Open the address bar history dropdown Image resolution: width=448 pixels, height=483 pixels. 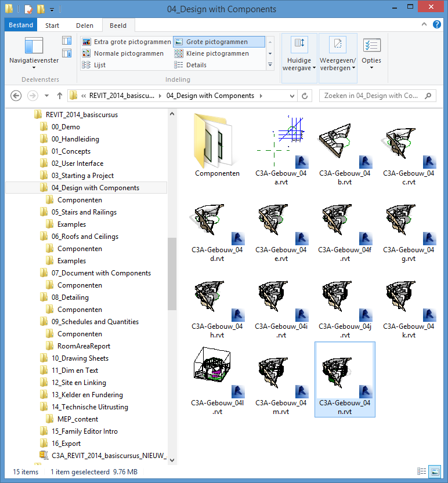292,96
